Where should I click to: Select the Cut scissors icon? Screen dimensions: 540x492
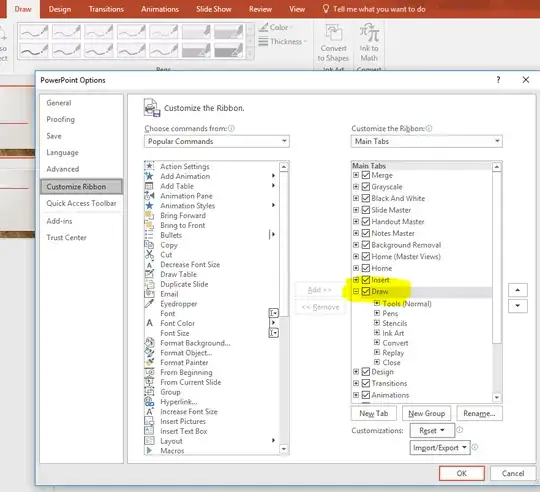149,255
